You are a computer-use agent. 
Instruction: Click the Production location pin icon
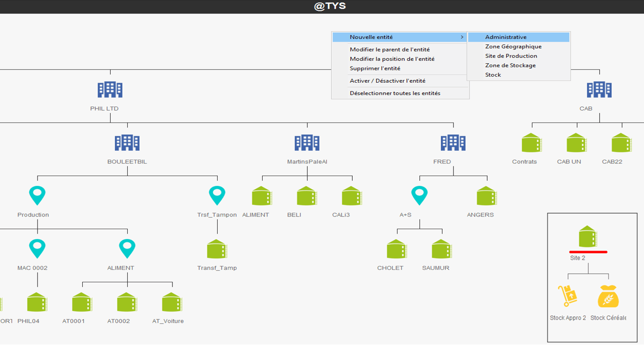click(x=38, y=196)
